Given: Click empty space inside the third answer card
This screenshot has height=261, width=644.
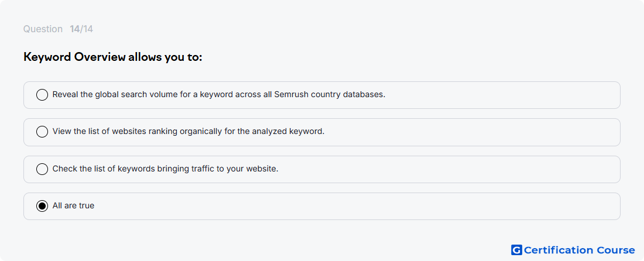Looking at the screenshot, I should click(452, 170).
